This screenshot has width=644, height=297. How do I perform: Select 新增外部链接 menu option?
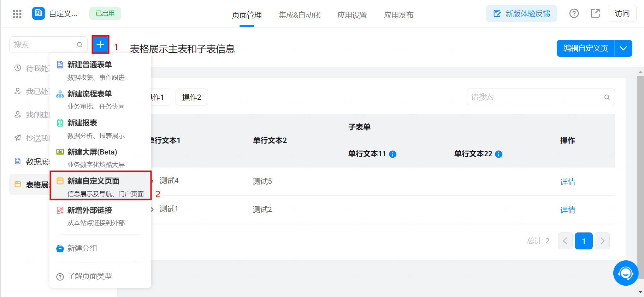100,216
